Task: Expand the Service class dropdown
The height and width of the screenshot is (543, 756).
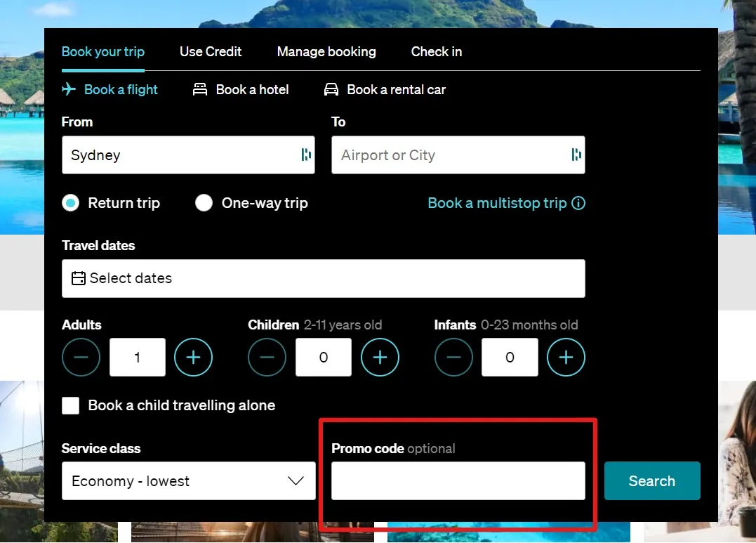Action: (x=188, y=481)
